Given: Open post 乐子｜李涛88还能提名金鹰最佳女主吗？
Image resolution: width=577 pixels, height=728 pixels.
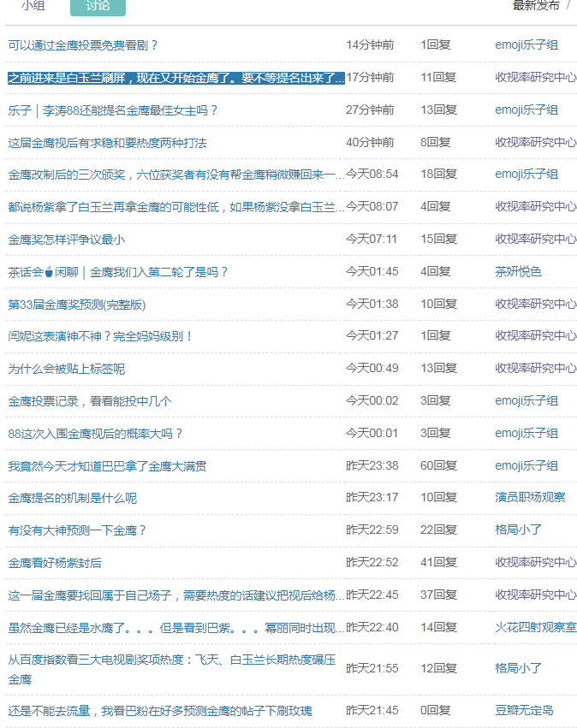Looking at the screenshot, I should [x=112, y=110].
